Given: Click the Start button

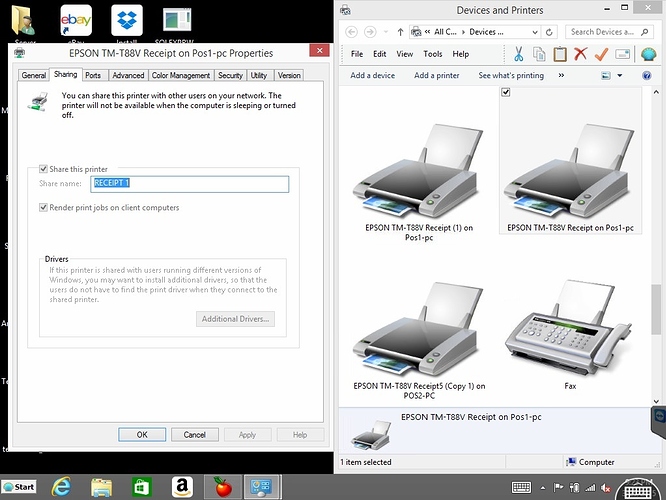Looking at the screenshot, I should pyautogui.click(x=19, y=487).
